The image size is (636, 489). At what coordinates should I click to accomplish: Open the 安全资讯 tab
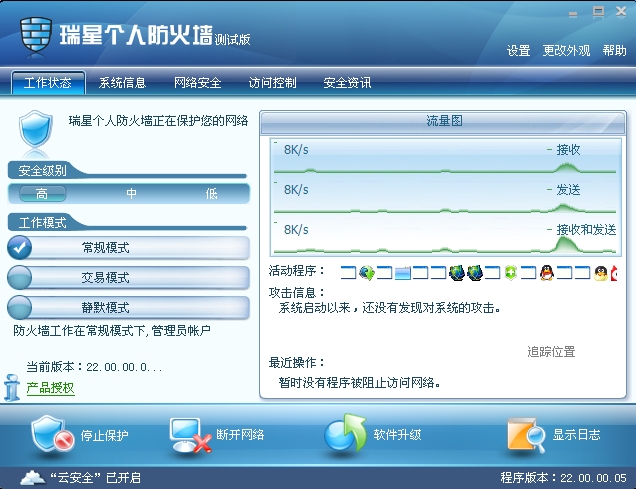[347, 83]
